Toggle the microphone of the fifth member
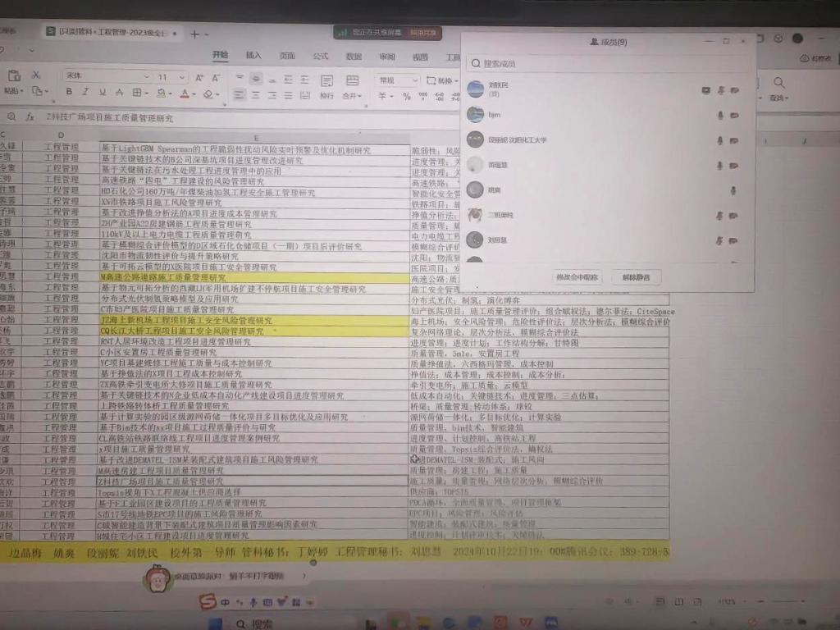This screenshot has width=840, height=630. [x=733, y=190]
